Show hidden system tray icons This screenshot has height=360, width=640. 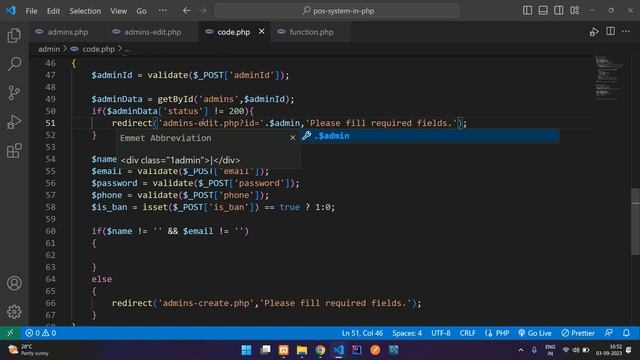coord(521,350)
